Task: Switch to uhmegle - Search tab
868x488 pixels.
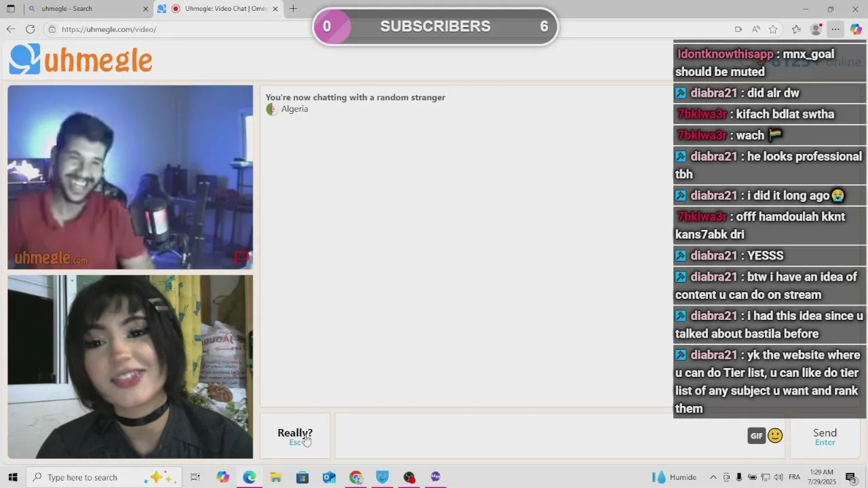Action: pos(86,9)
